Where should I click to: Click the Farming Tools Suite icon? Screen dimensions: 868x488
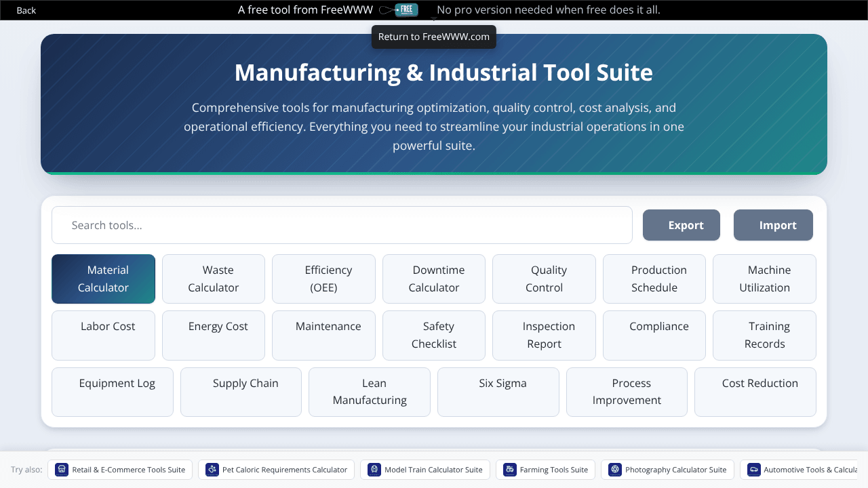coord(510,470)
